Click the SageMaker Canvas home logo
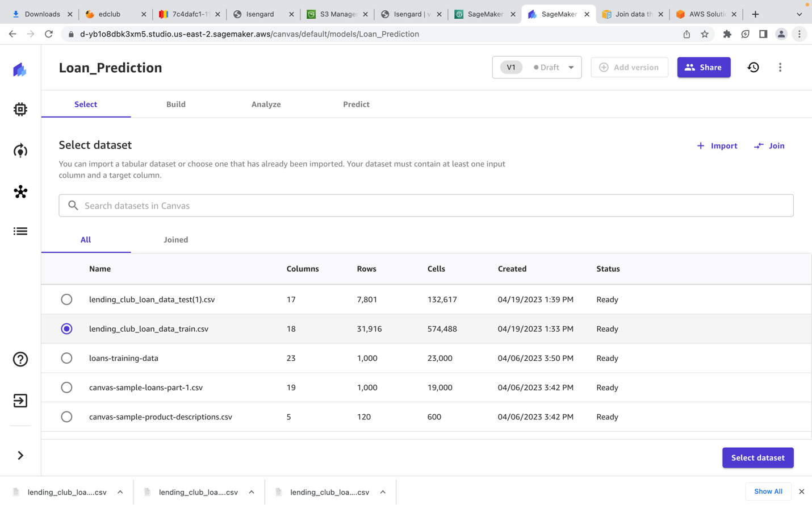Viewport: 812px width, 508px height. 20,70
